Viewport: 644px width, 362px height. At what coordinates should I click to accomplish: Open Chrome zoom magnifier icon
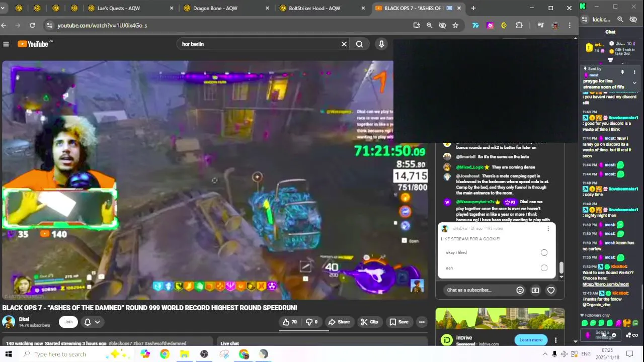tap(429, 25)
